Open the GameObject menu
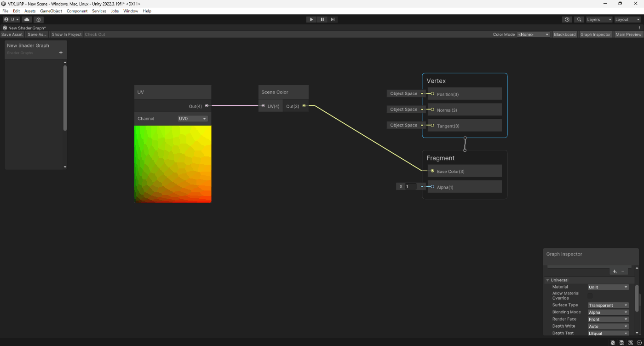 pyautogui.click(x=51, y=11)
